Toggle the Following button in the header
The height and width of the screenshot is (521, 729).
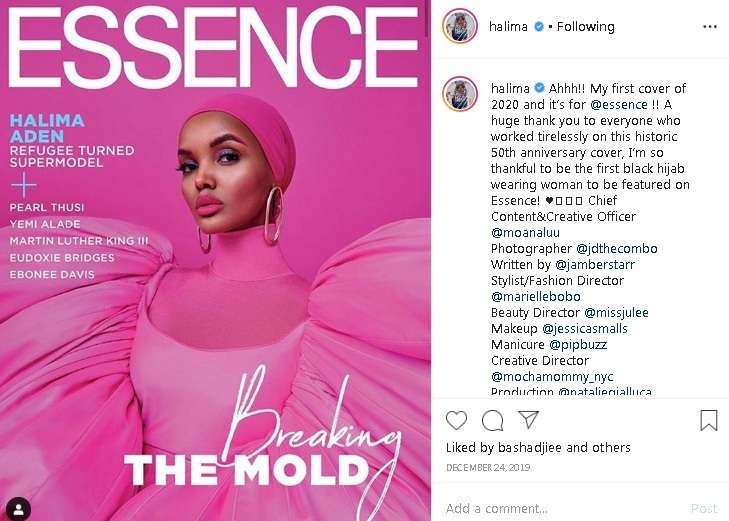point(585,27)
